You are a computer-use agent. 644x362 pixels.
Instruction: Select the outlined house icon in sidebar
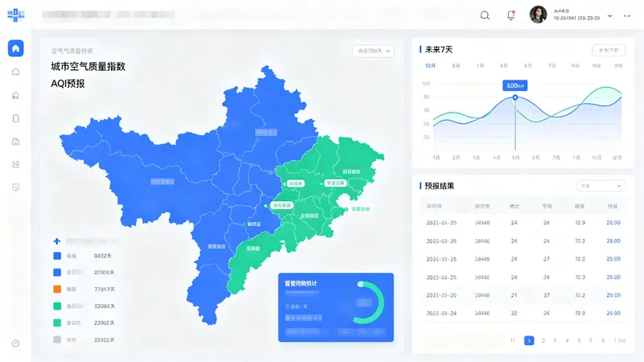tap(15, 72)
